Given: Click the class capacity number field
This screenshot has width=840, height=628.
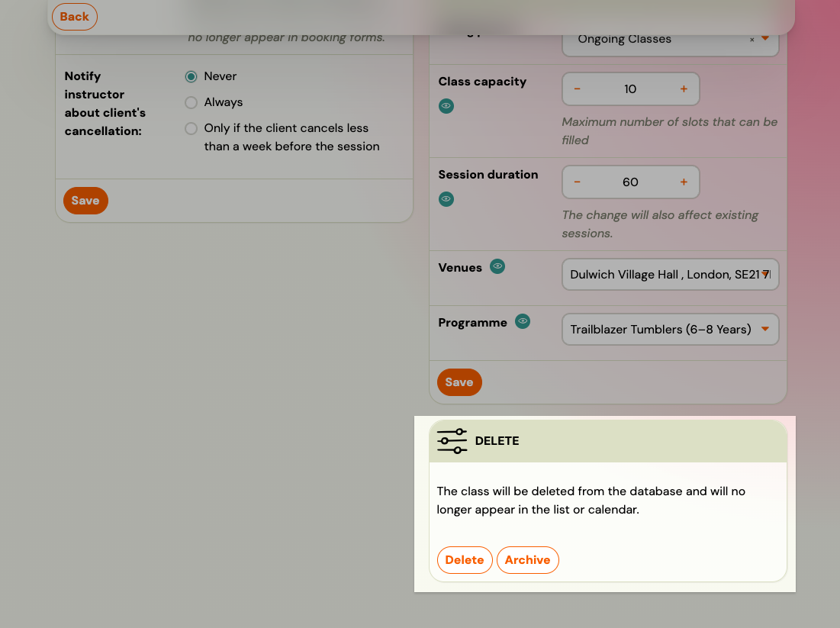Looking at the screenshot, I should (x=630, y=89).
